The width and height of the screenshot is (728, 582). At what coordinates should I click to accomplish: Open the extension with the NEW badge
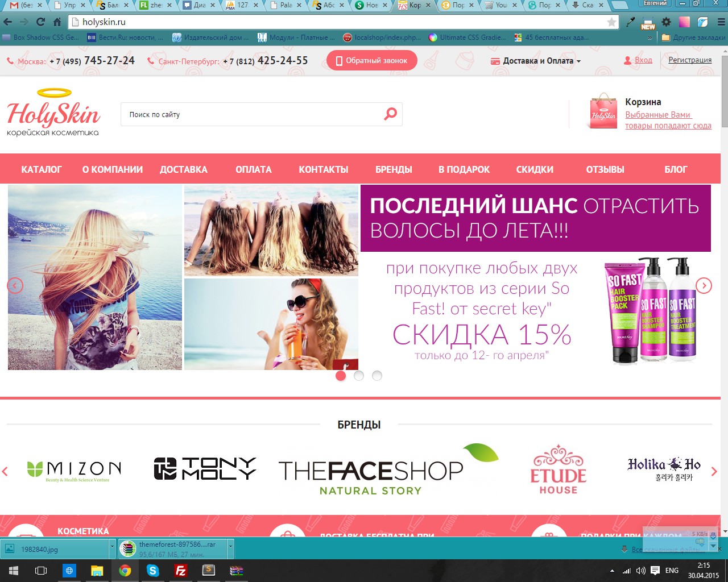(x=648, y=22)
